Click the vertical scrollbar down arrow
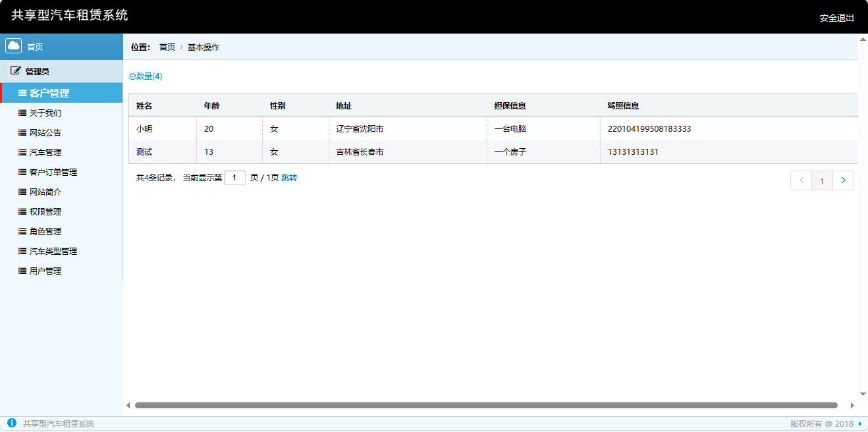This screenshot has width=868, height=432. coord(863,394)
